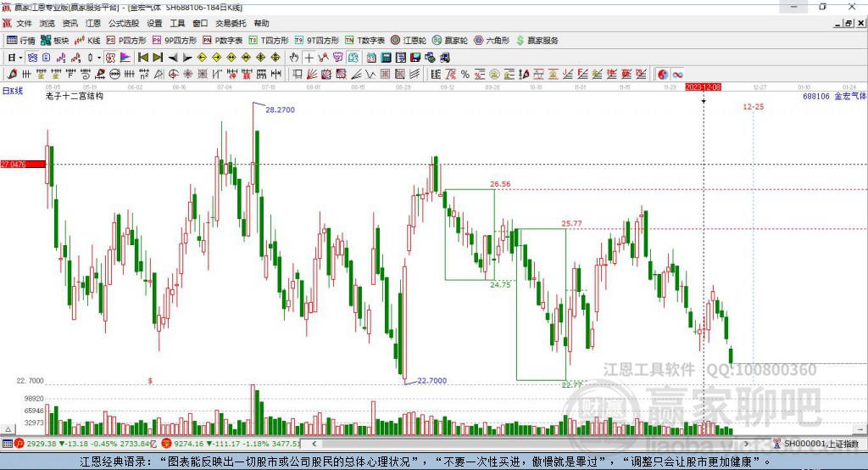Click the red pencil drawing tool
The width and height of the screenshot is (868, 470).
12,74
